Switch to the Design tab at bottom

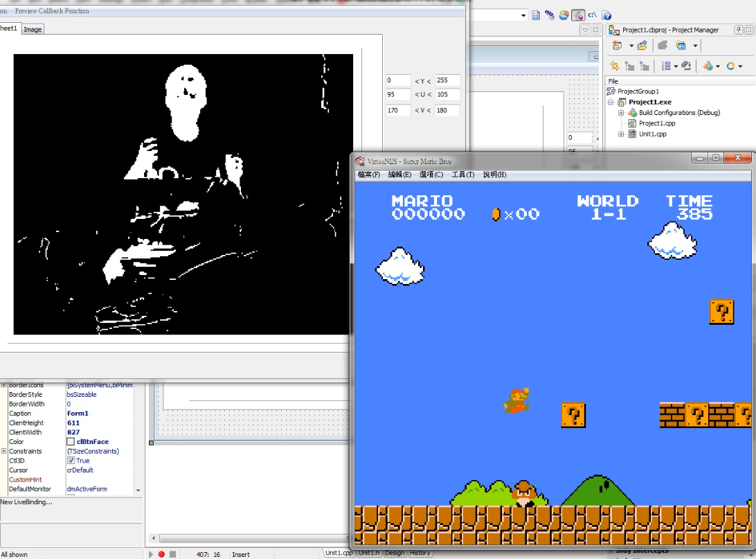[x=395, y=553]
